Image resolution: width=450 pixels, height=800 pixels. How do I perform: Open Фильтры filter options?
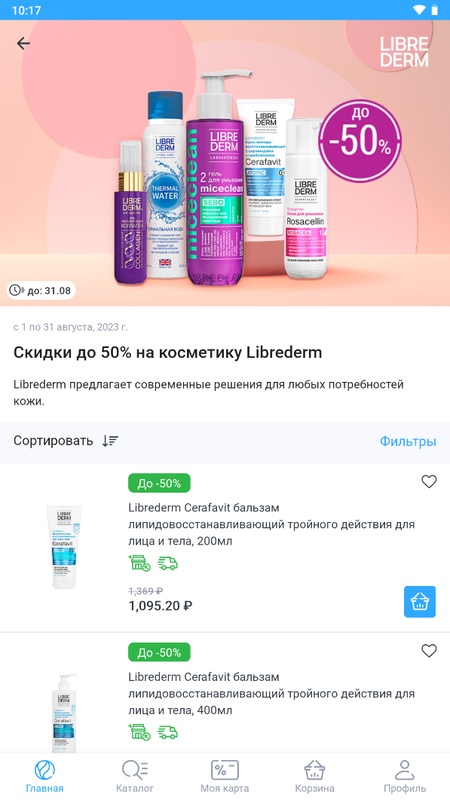coord(408,441)
